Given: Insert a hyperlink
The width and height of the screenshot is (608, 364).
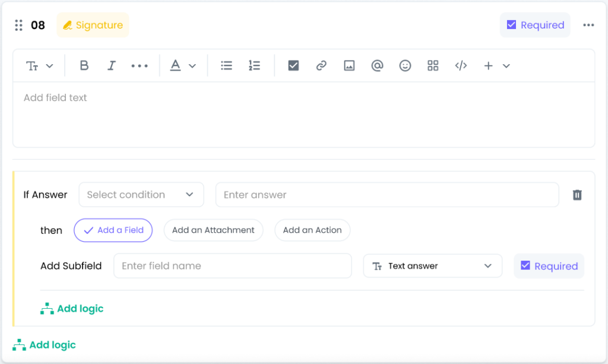Looking at the screenshot, I should 321,66.
